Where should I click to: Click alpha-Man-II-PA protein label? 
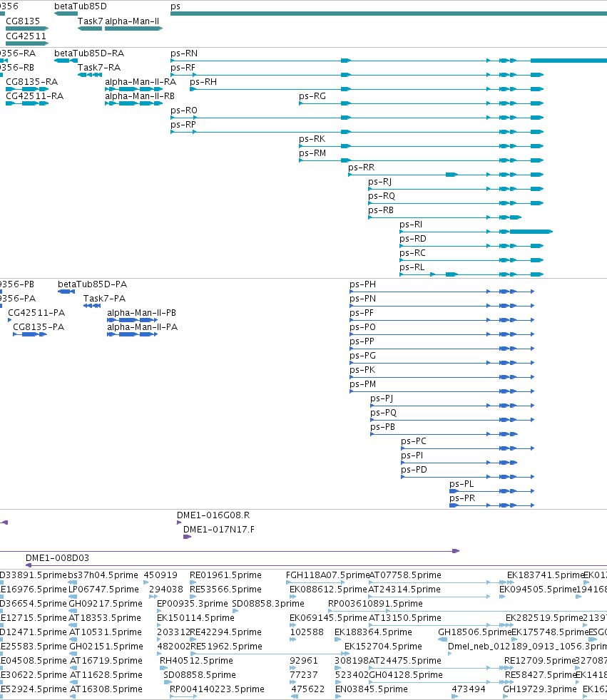[x=143, y=327]
